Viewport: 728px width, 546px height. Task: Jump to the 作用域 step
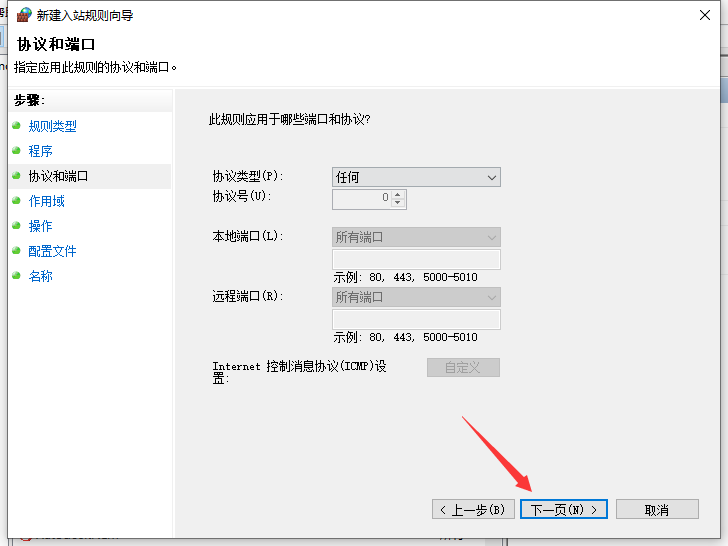point(46,202)
